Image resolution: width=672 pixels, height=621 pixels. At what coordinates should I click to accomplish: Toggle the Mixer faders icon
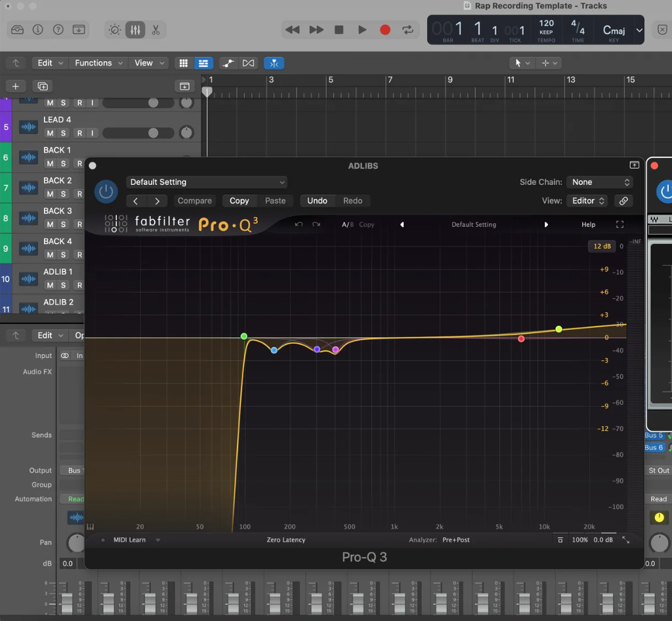[x=135, y=30]
